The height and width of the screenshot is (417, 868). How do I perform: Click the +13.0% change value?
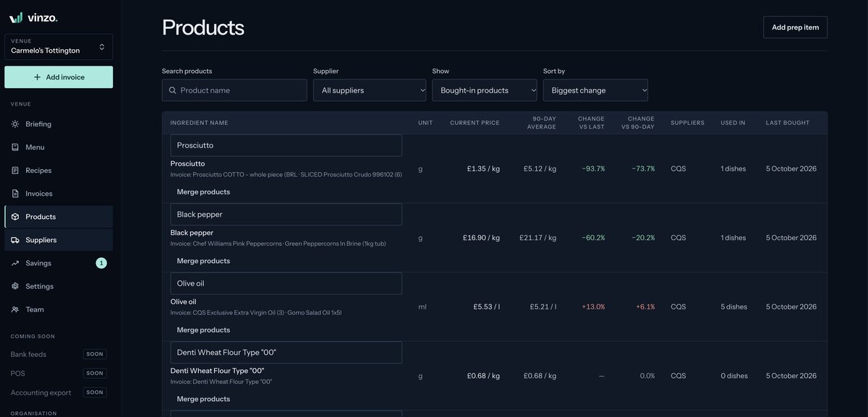593,306
